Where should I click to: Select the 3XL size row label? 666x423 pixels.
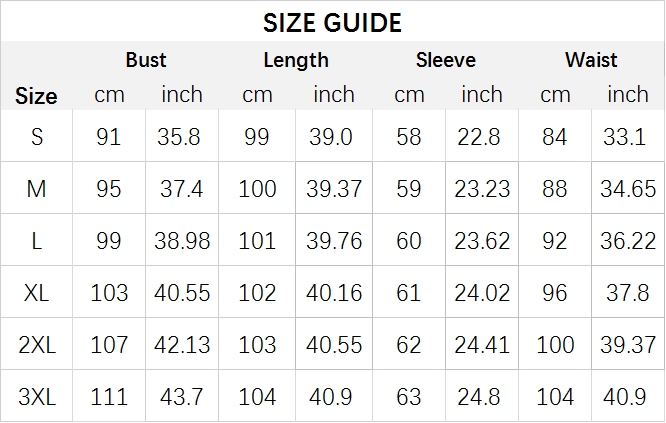(37, 397)
